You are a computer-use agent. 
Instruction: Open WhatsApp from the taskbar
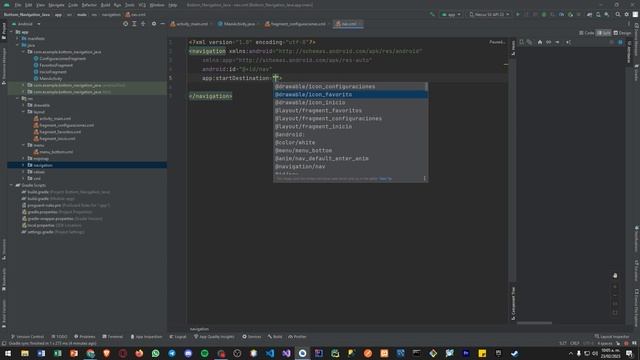click(x=156, y=353)
